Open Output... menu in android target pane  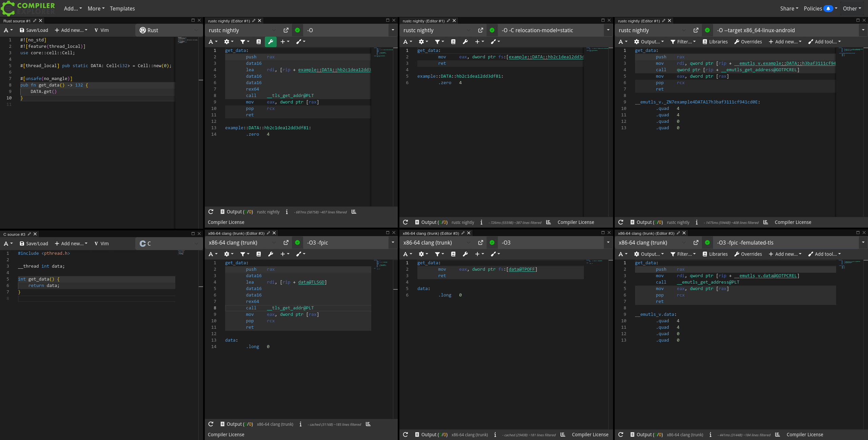(x=649, y=42)
